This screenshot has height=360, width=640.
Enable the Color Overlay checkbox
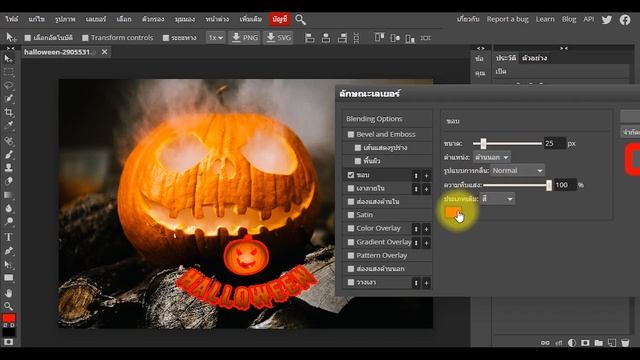pyautogui.click(x=351, y=228)
